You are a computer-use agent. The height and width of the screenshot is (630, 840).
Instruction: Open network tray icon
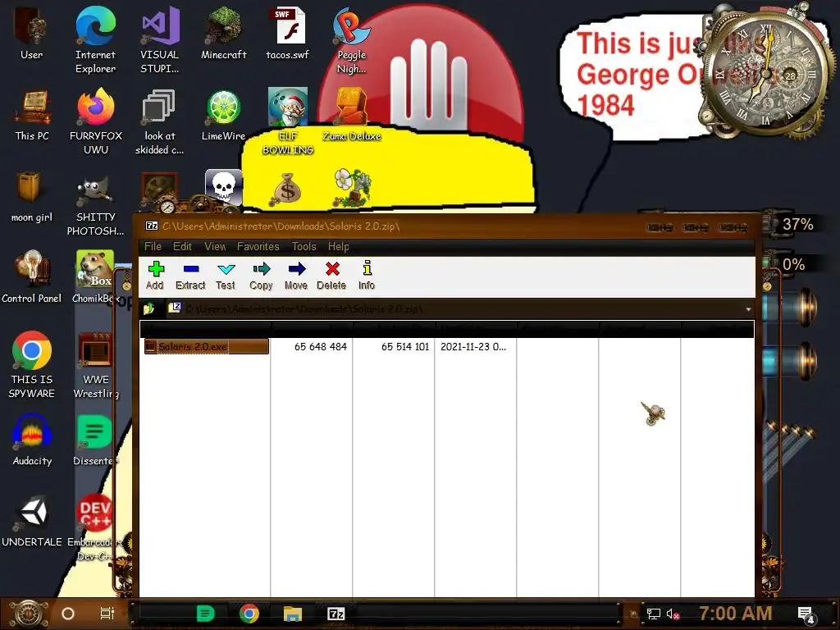pyautogui.click(x=653, y=614)
